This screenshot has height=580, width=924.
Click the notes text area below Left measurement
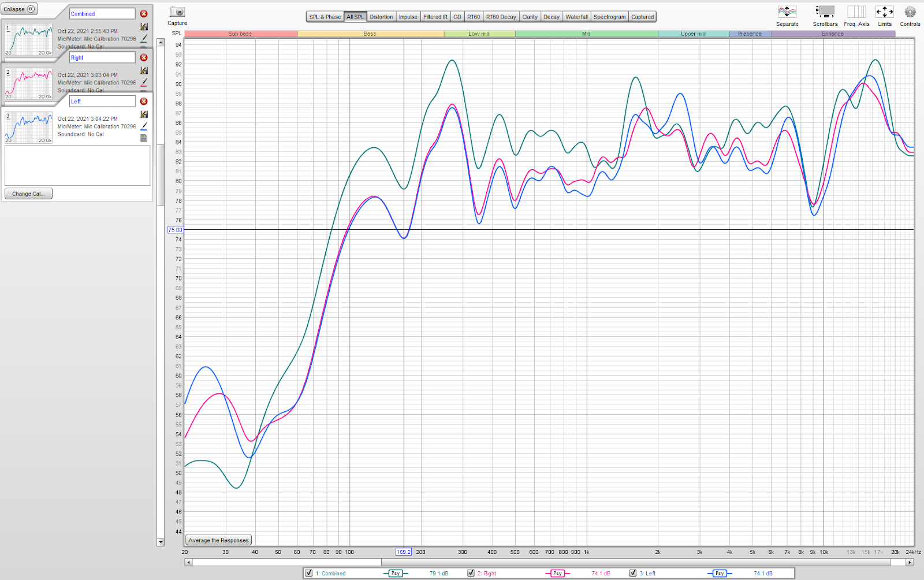77,166
